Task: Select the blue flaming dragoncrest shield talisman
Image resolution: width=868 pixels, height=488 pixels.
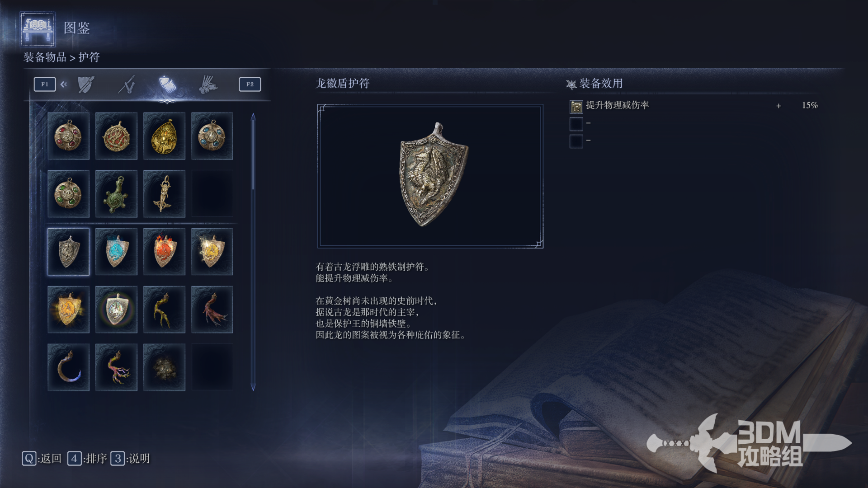Action: (x=116, y=252)
